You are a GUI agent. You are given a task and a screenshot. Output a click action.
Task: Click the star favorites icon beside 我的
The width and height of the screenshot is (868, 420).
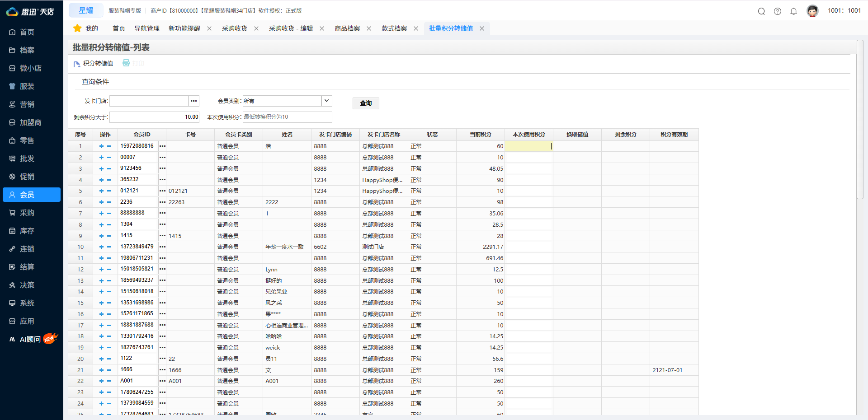pyautogui.click(x=77, y=28)
